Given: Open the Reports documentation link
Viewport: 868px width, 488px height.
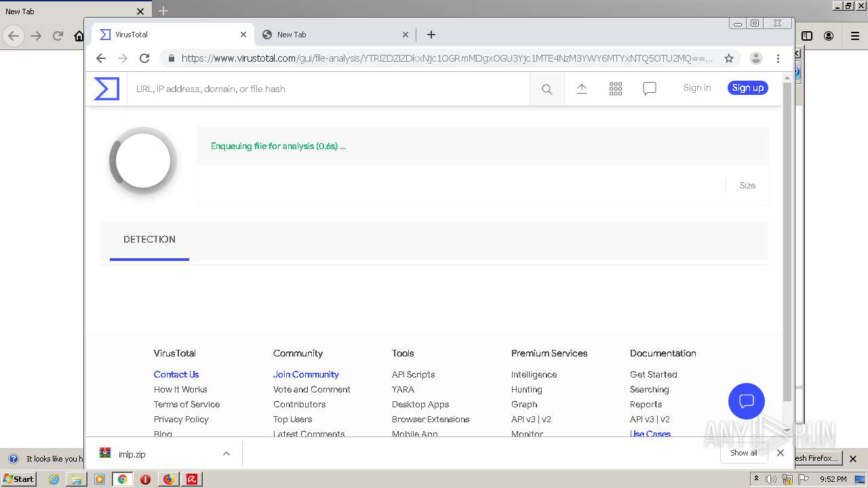Looking at the screenshot, I should tap(646, 404).
